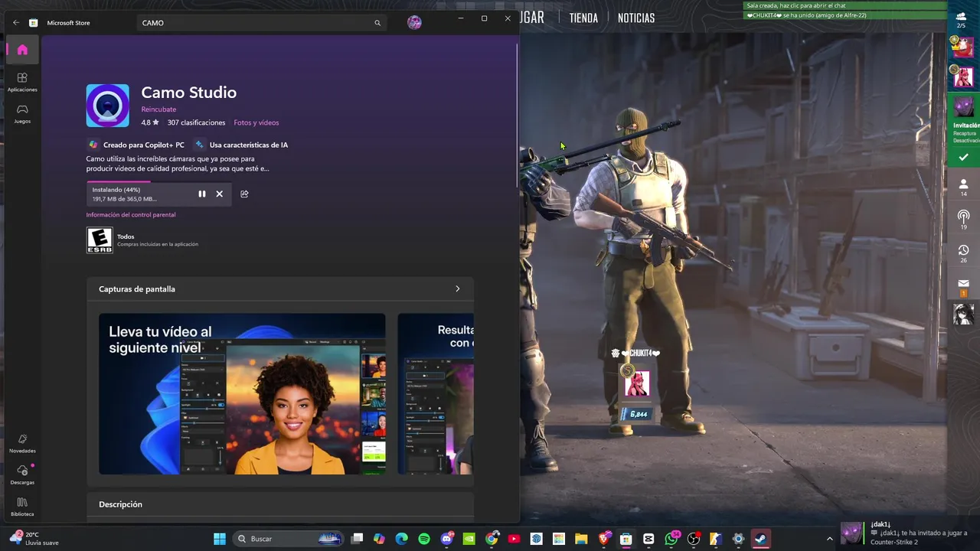Open the Descargas page
The image size is (980, 551).
(22, 474)
